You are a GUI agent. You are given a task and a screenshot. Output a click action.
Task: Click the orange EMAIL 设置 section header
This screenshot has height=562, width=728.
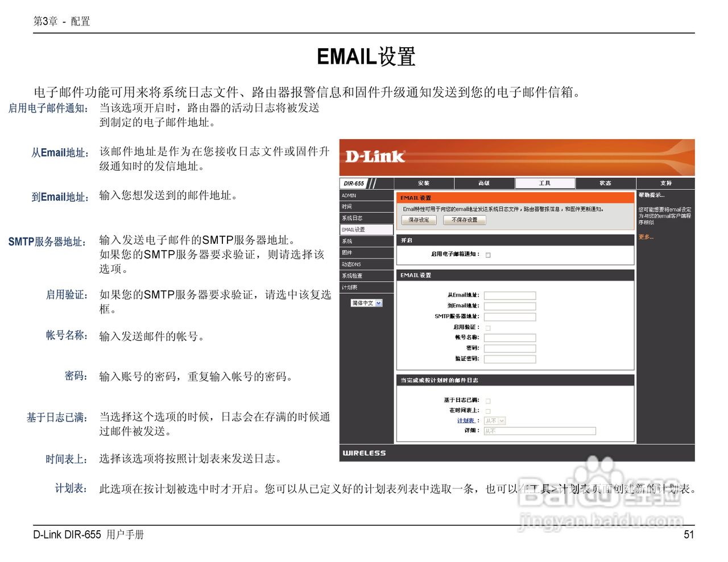tap(515, 198)
